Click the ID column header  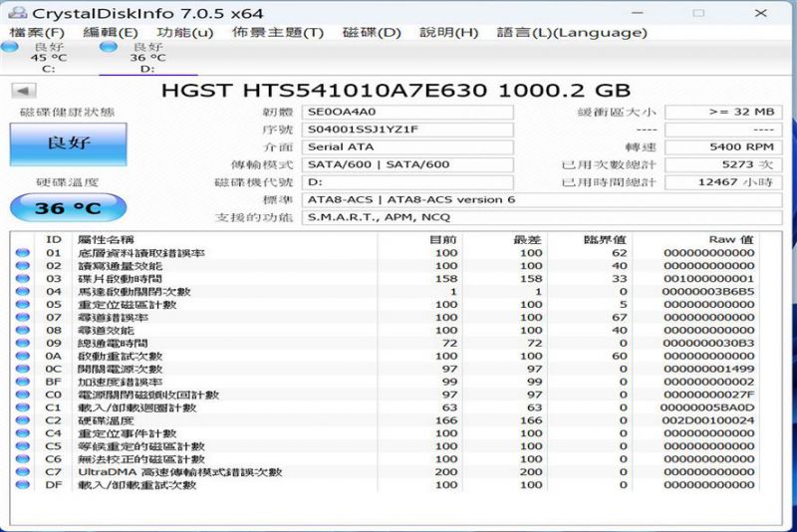click(x=54, y=239)
